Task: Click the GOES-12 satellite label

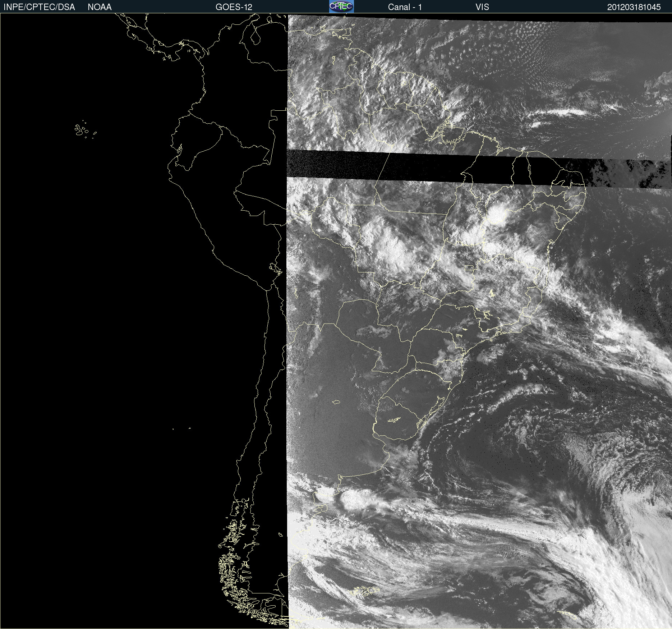Action: click(234, 7)
